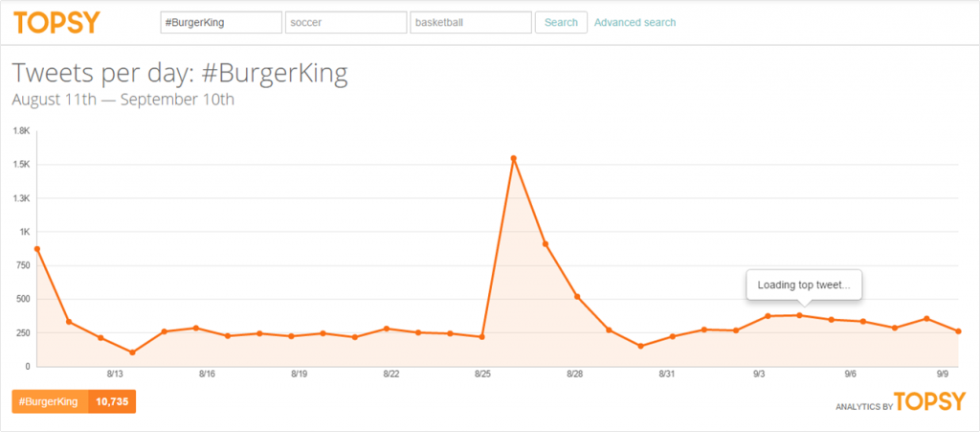Focus the soccer search field
The image size is (980, 432).
pyautogui.click(x=346, y=22)
